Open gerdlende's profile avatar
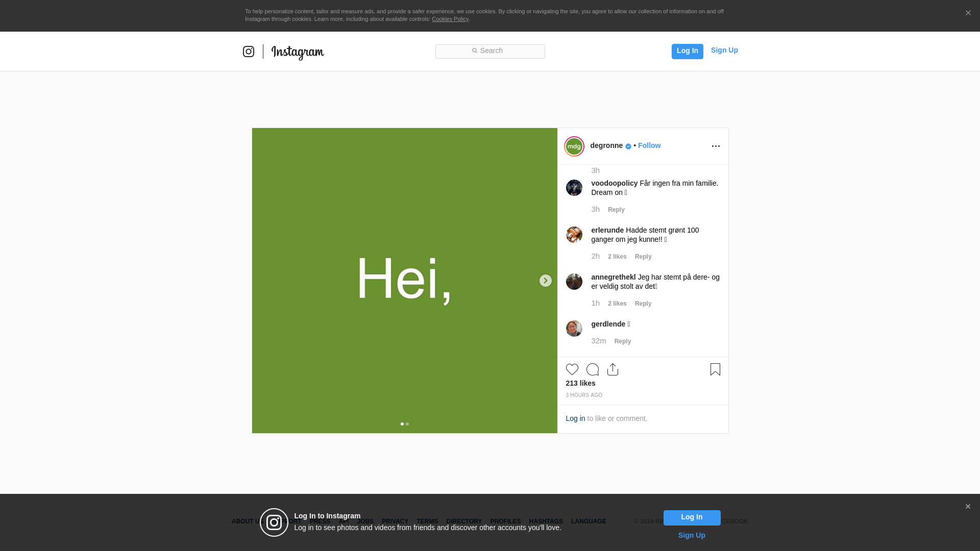The width and height of the screenshot is (980, 551). (574, 329)
